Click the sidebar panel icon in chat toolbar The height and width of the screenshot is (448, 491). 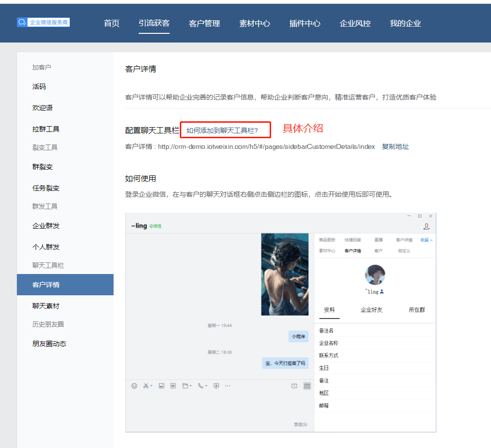(307, 386)
